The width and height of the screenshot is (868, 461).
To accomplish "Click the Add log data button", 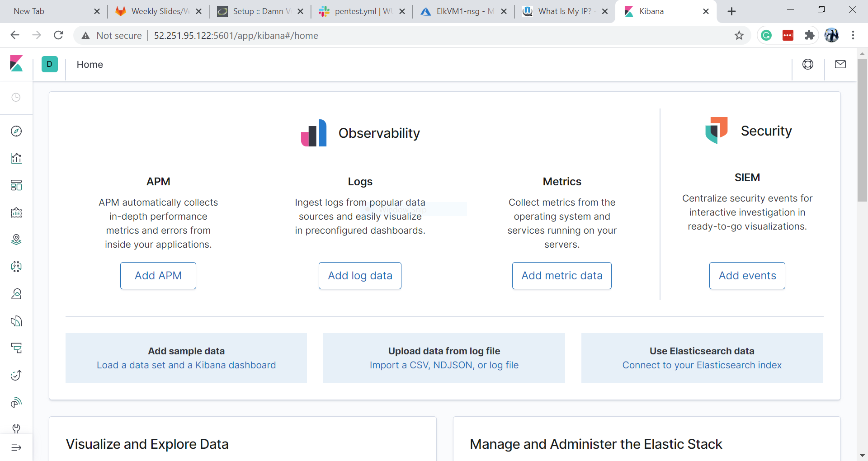I will tap(360, 275).
